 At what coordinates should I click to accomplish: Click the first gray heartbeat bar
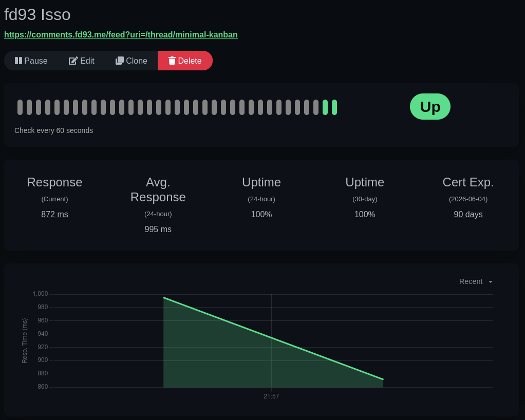(21, 107)
